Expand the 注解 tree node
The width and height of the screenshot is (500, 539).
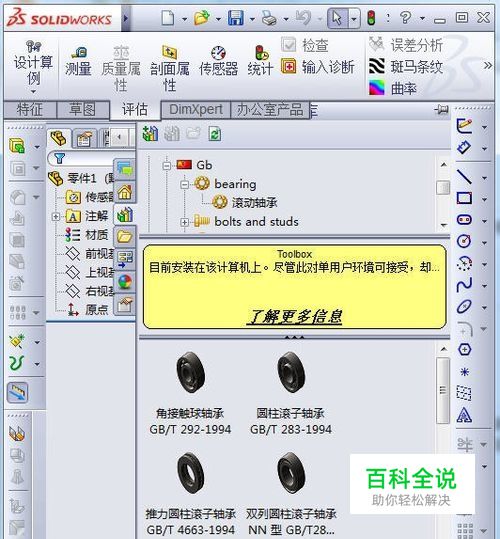(55, 217)
